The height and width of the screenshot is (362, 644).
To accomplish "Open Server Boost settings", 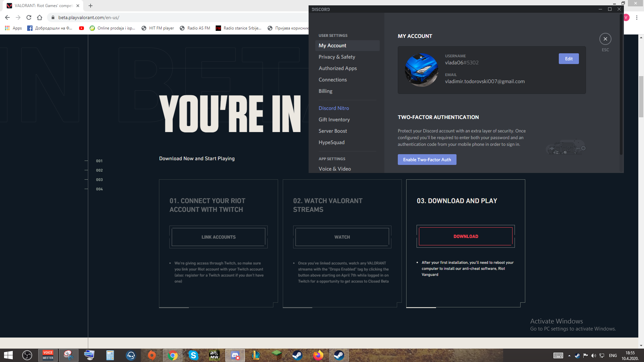I will tap(347, 131).
